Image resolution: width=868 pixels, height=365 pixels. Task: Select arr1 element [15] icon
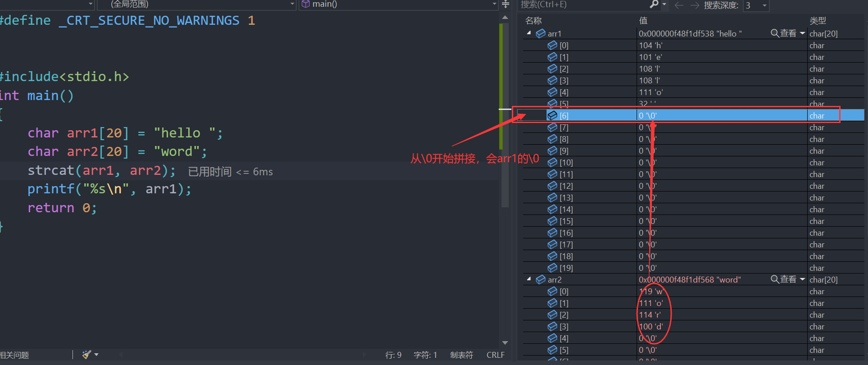coord(552,221)
